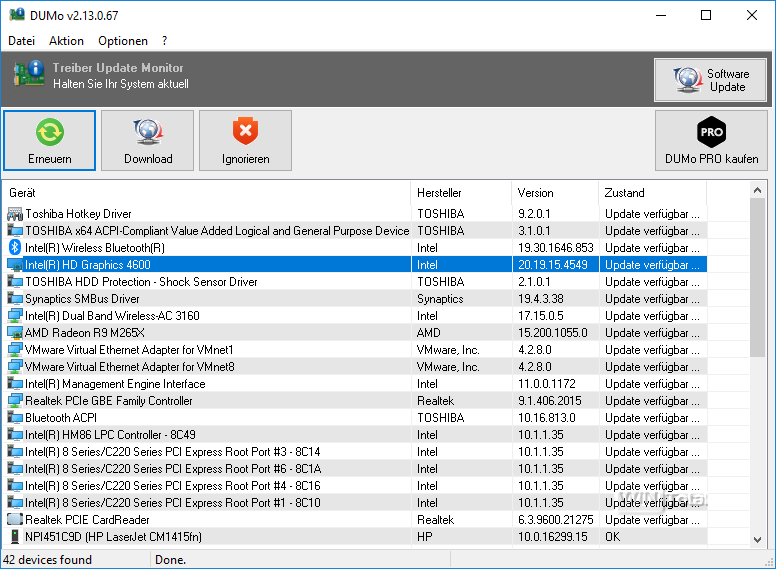Click the Bluetooth icon of Intel Wireless Bluetooth
Screen dimensions: 776x569
point(15,247)
